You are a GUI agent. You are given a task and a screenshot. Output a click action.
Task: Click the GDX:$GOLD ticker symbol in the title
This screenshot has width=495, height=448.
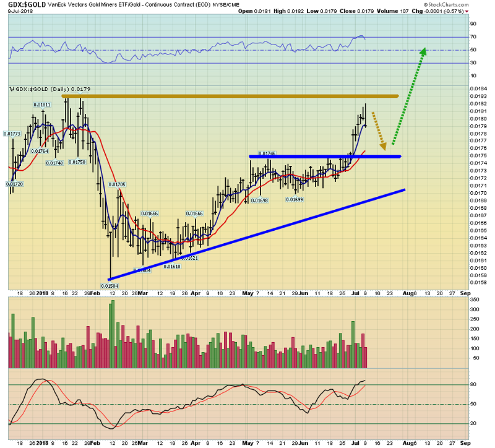pos(27,4)
